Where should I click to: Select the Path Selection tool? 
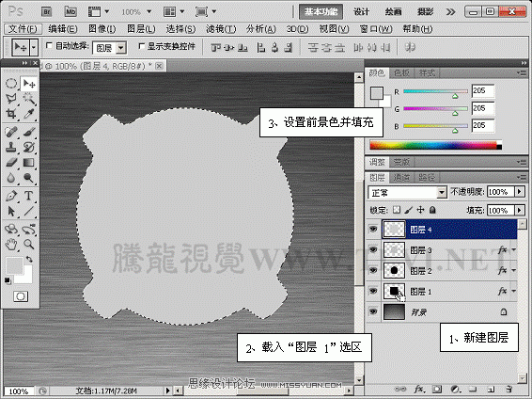tap(11, 211)
